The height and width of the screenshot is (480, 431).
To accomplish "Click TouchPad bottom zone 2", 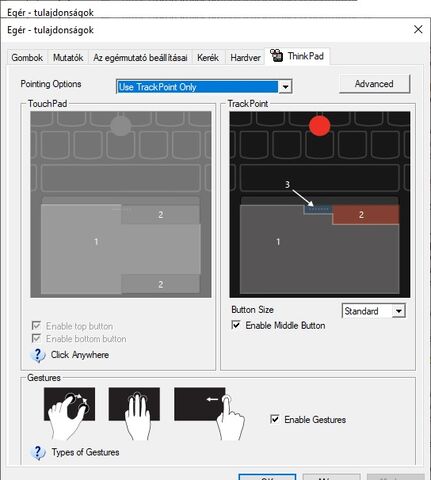I will (160, 284).
